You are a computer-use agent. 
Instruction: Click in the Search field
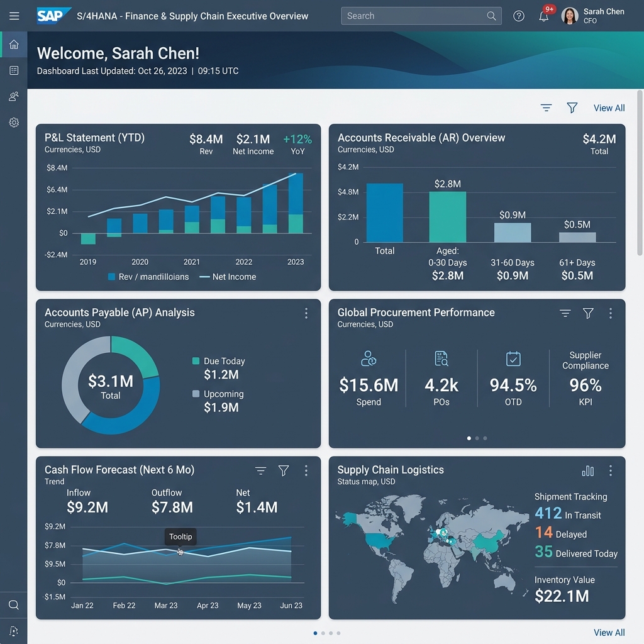(421, 16)
